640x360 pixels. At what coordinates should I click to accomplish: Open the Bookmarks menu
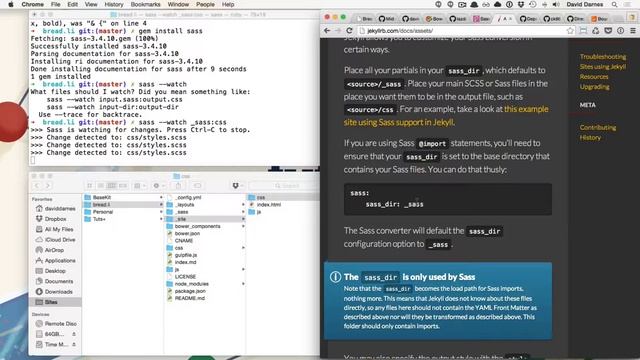pos(145,4)
